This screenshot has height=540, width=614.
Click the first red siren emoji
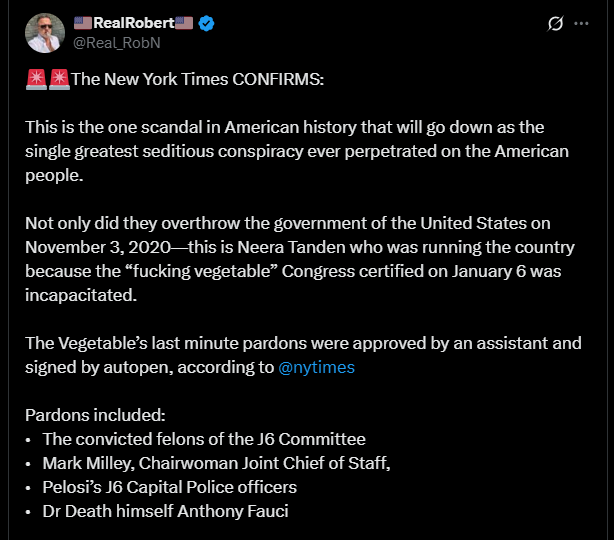(35, 81)
